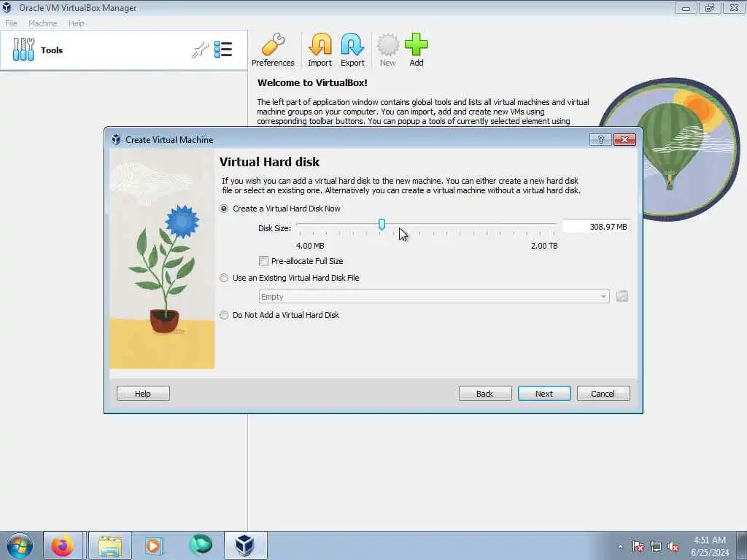
Task: Click the green Add machine icon
Action: coord(417,50)
